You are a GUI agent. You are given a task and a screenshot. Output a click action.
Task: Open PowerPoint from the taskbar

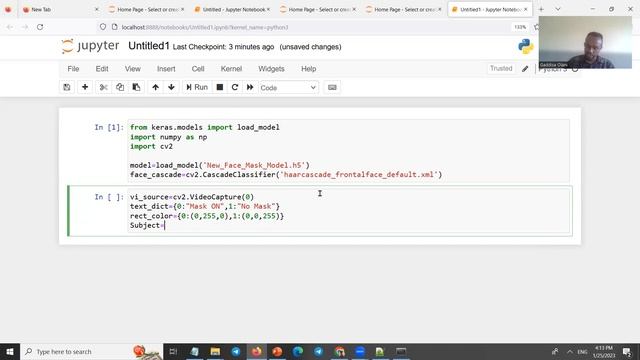[277, 351]
